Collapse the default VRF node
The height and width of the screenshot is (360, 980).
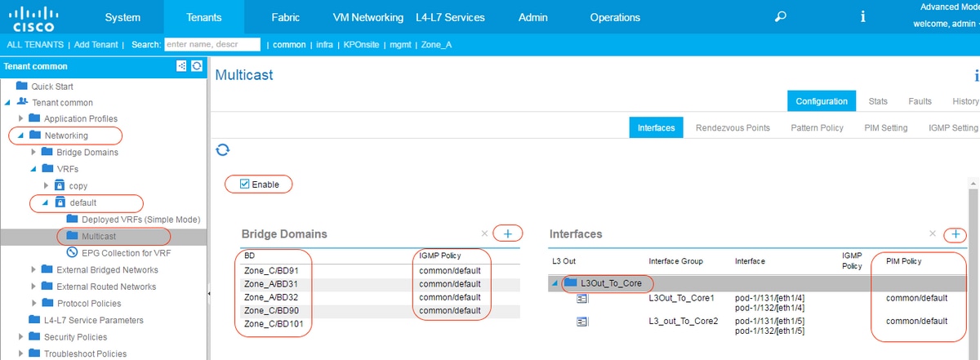pos(46,202)
